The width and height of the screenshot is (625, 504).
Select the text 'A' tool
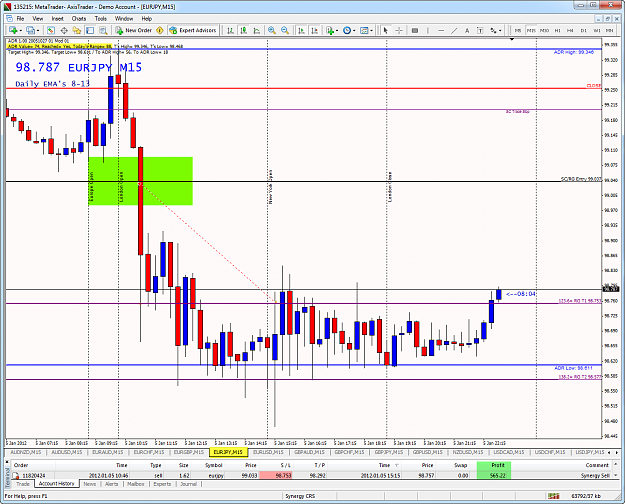tap(467, 30)
